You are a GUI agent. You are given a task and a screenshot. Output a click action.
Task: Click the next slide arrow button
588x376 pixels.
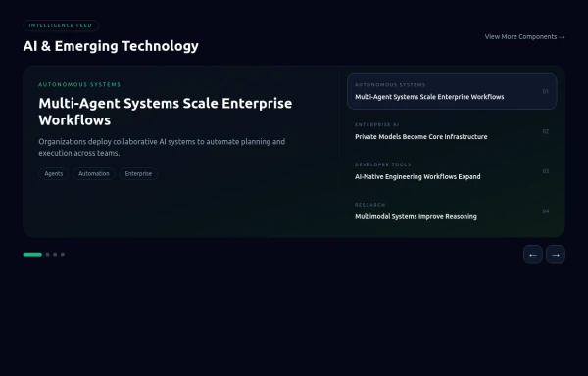pos(556,255)
